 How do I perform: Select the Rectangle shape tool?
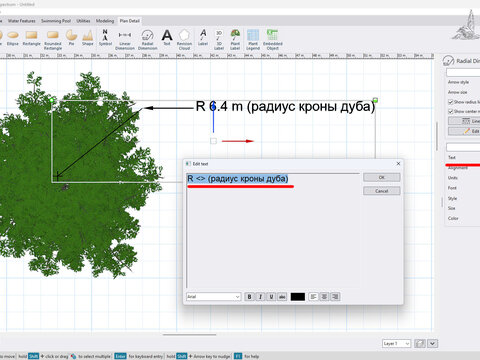[32, 38]
